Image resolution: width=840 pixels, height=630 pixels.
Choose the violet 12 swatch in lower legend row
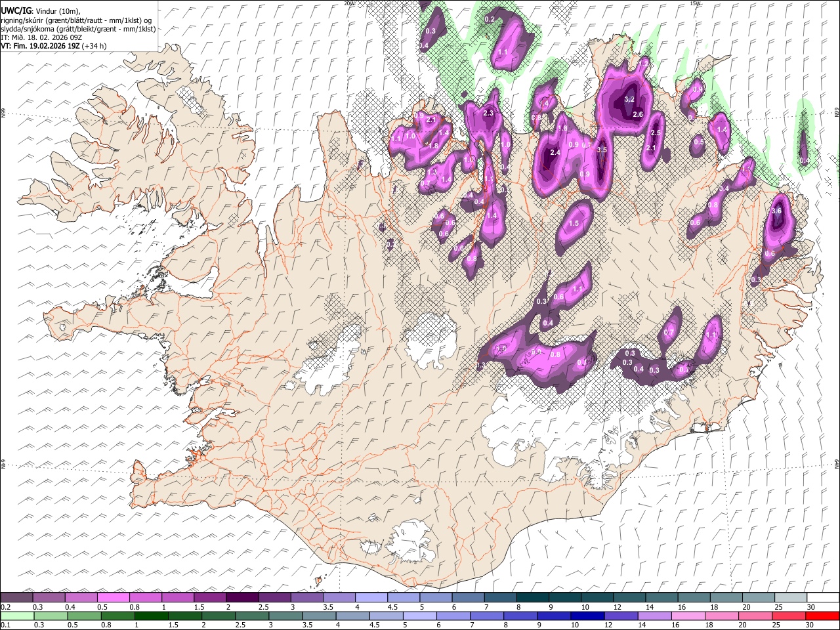[x=621, y=616]
